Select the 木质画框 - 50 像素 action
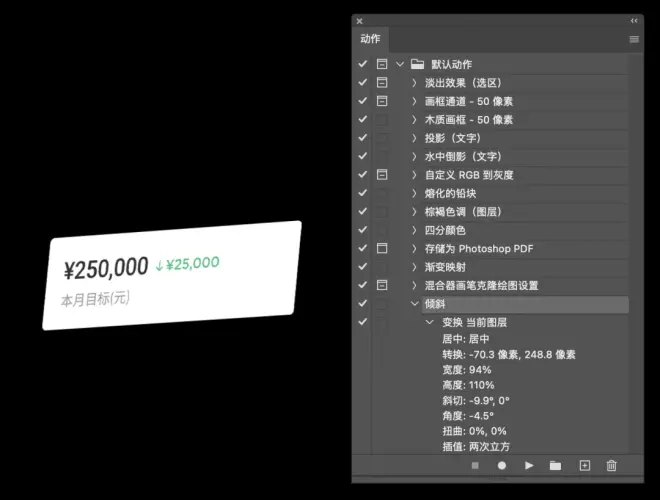660x500 pixels. click(x=469, y=120)
